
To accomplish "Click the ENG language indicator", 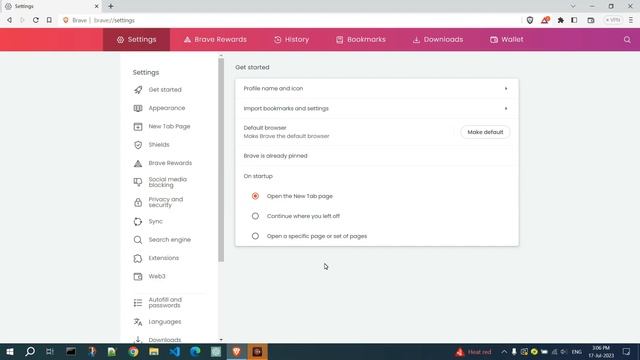I will tap(576, 352).
